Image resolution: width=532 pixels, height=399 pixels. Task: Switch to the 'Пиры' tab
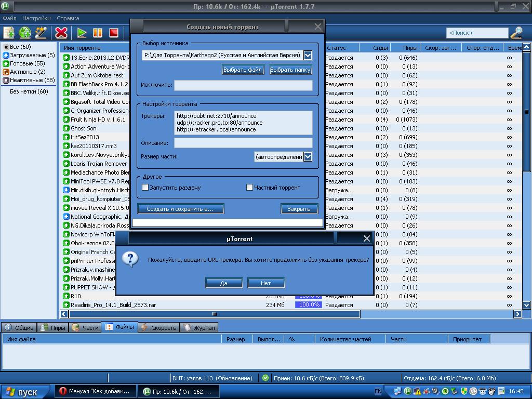click(x=52, y=327)
